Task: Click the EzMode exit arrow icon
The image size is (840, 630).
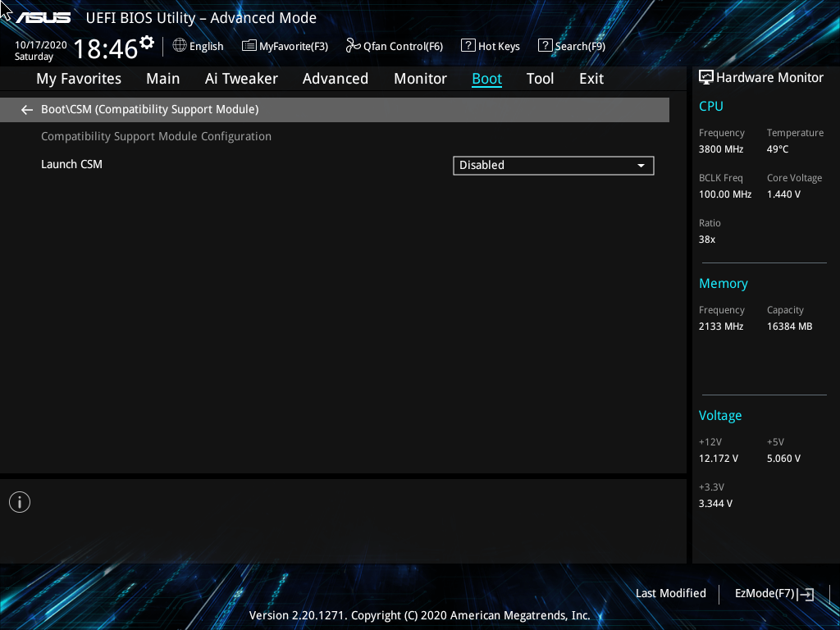Action: pyautogui.click(x=806, y=594)
